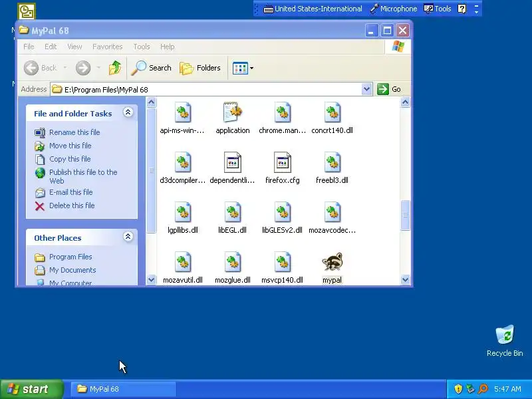The width and height of the screenshot is (532, 399).
Task: Go up one folder level
Action: tap(115, 68)
